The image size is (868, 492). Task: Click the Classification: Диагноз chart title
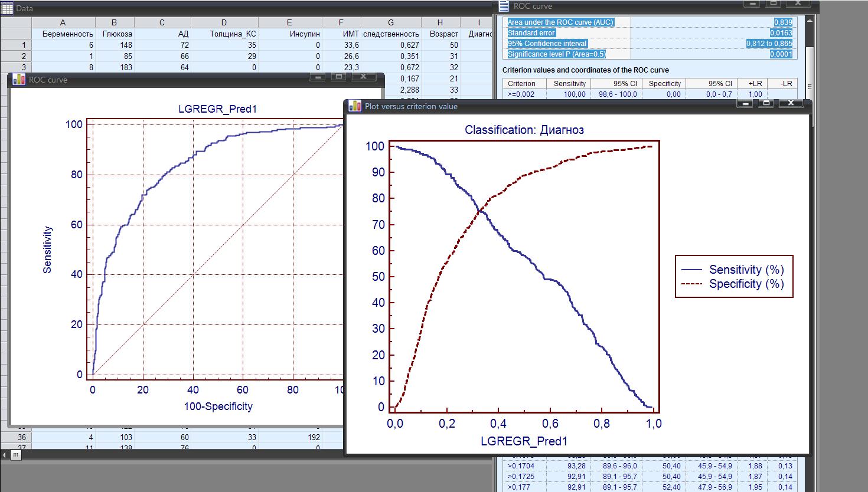[x=524, y=130]
